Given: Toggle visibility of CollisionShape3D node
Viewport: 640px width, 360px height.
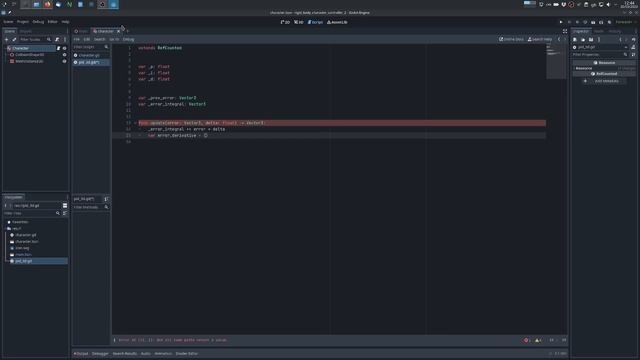Looking at the screenshot, I should coord(64,55).
